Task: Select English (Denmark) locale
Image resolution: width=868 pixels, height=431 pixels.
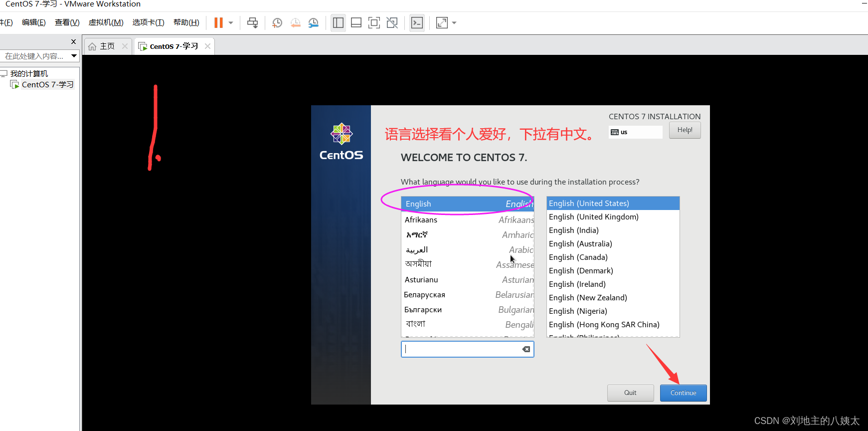Action: [x=613, y=271]
